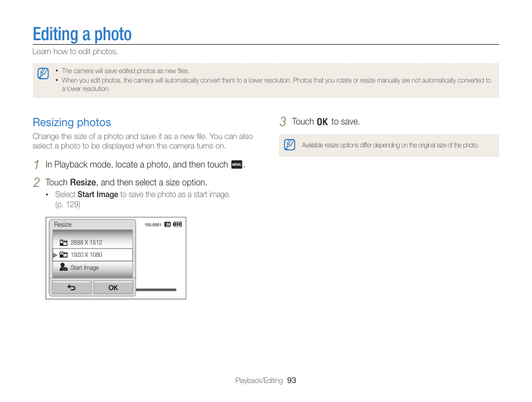The height and width of the screenshot is (402, 532).
Task: Click the note icon in top info box
Action: click(x=43, y=73)
